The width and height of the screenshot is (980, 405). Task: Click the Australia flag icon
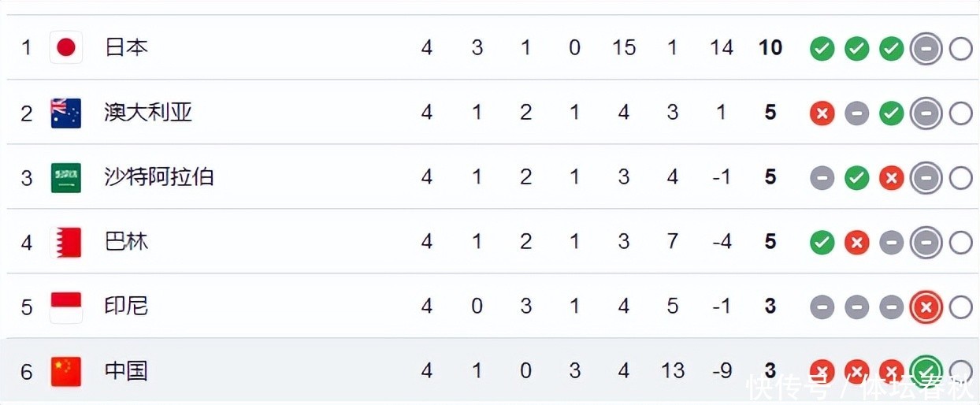[x=66, y=113]
